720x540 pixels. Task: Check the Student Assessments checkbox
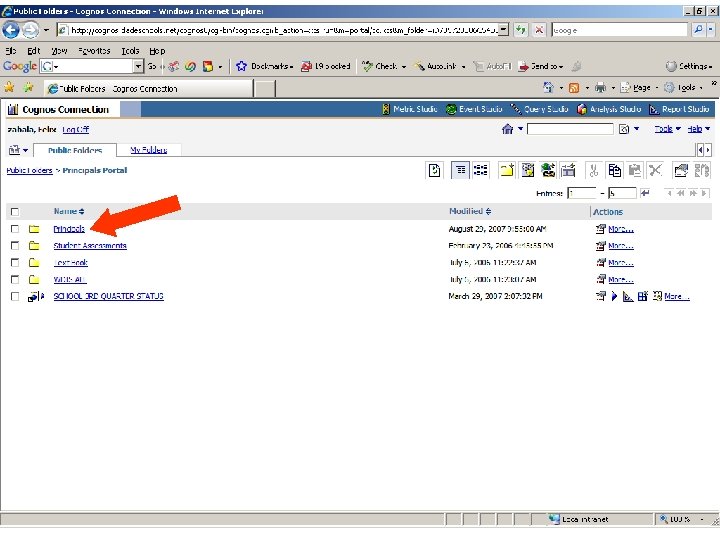(x=15, y=246)
